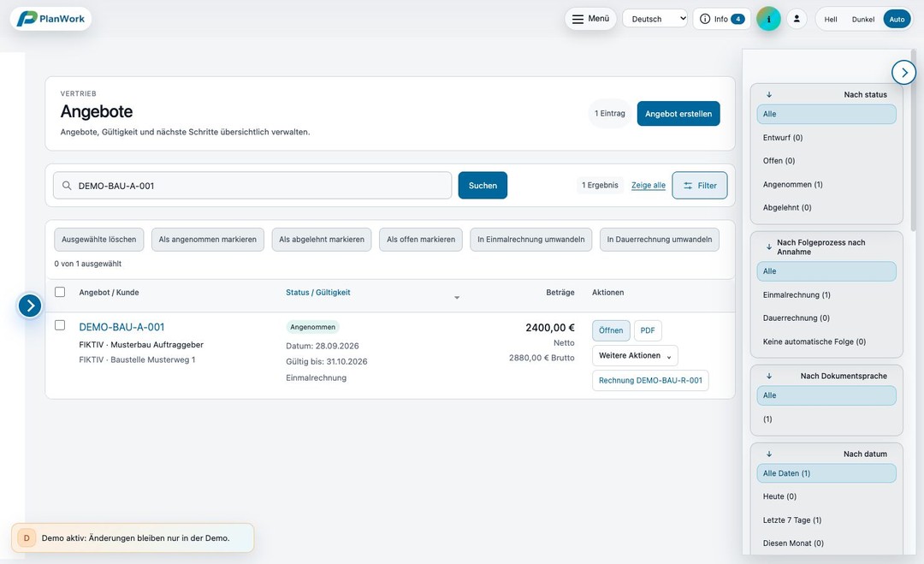Collapse the right filter panel arrow
Image resolution: width=924 pixels, height=564 pixels.
[x=904, y=73]
